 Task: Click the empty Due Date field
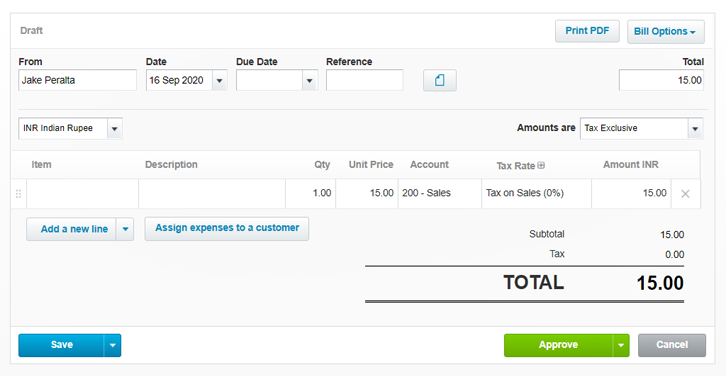[x=269, y=81]
